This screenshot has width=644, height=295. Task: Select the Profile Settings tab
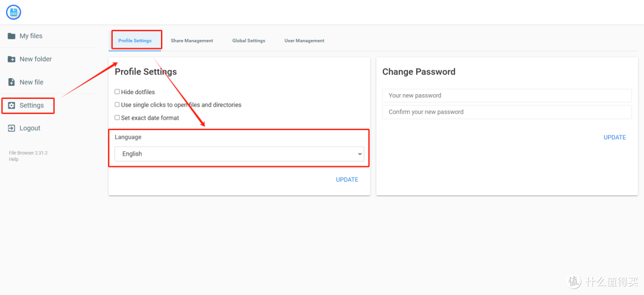tap(135, 41)
